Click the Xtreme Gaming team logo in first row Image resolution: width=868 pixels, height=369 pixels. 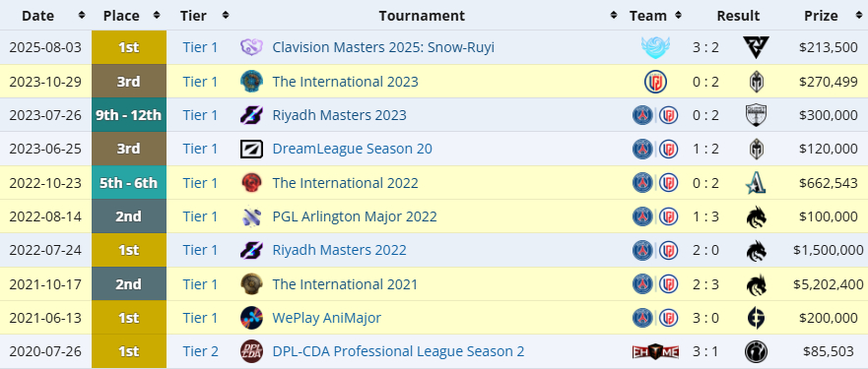pos(655,47)
